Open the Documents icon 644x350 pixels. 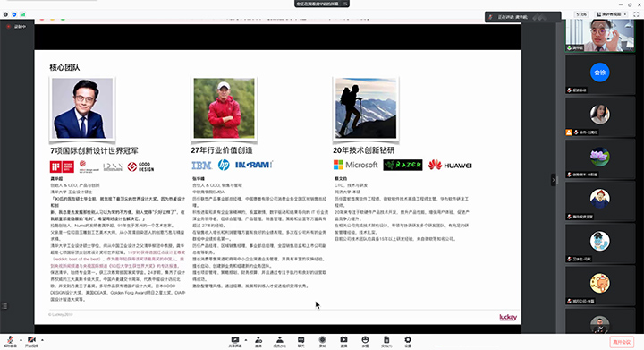point(386,341)
